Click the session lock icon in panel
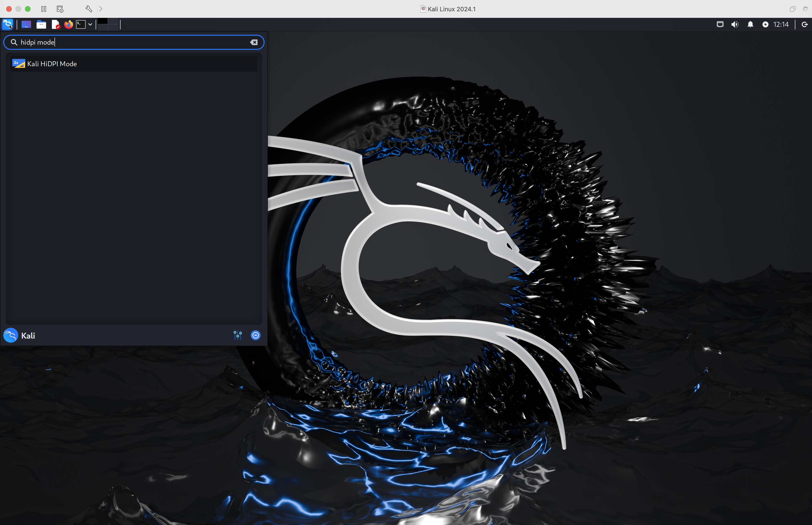This screenshot has height=525, width=812. (804, 24)
